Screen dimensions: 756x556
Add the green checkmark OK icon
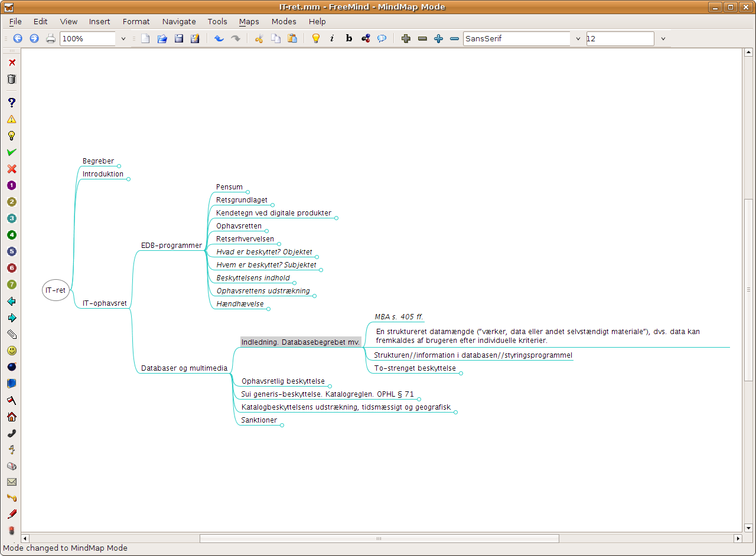[11, 152]
